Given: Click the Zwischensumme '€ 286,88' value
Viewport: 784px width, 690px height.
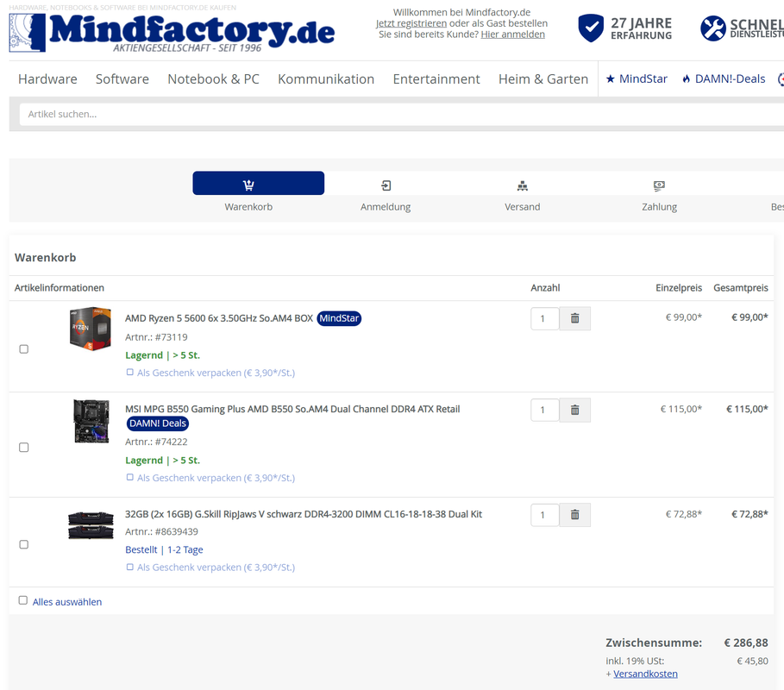Looking at the screenshot, I should [746, 643].
